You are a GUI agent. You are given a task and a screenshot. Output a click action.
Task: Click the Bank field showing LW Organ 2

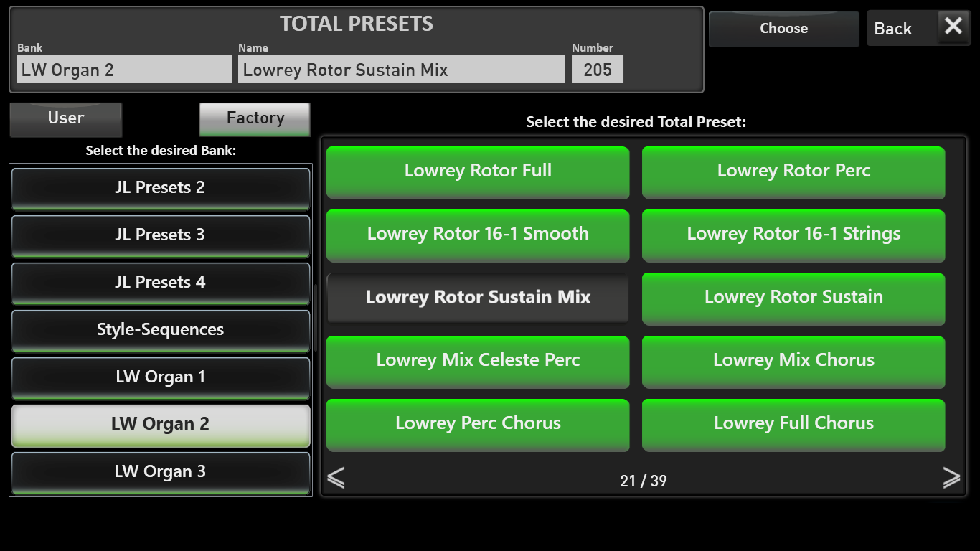pos(124,70)
